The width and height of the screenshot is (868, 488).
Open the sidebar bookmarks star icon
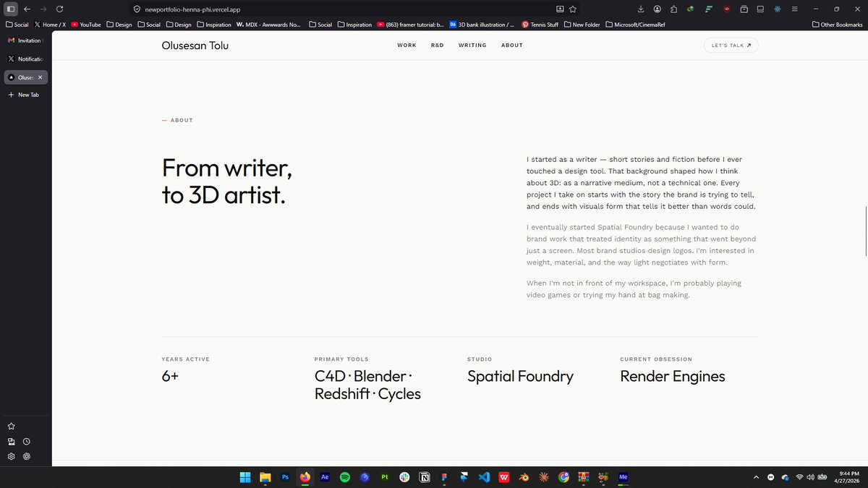(x=12, y=427)
